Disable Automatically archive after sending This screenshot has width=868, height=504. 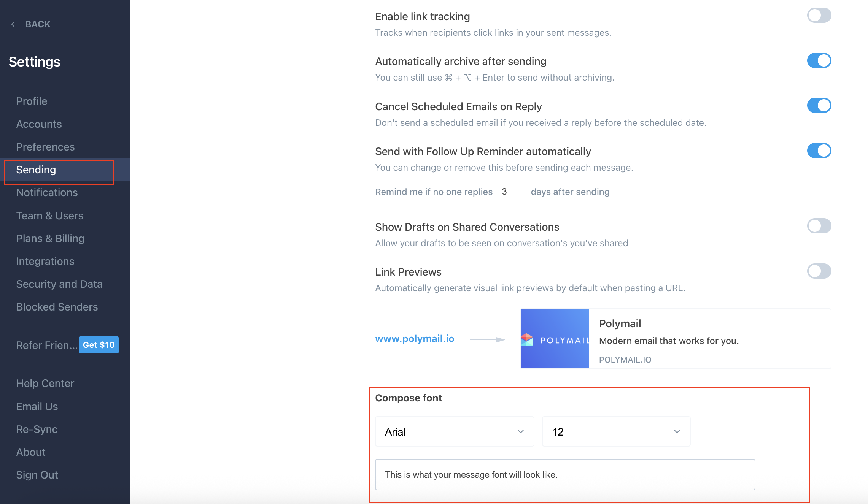(819, 60)
